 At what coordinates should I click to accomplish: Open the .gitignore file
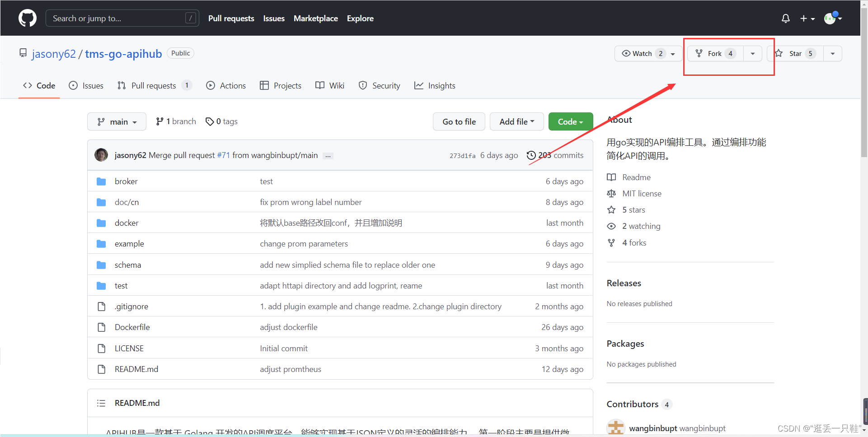131,306
